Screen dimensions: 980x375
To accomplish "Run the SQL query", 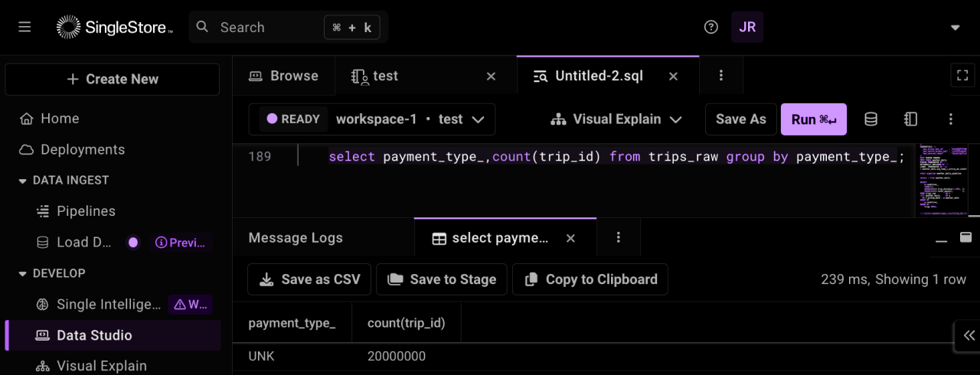I will click(x=813, y=119).
